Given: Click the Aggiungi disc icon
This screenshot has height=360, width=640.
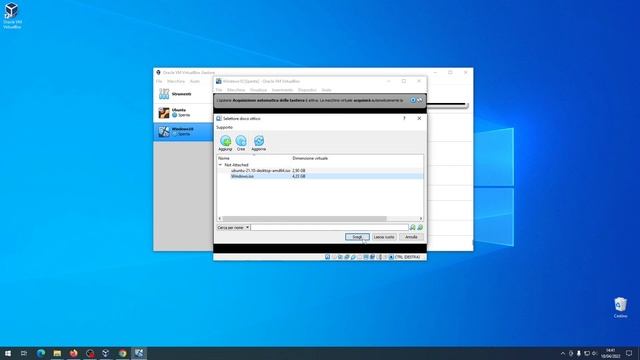Looking at the screenshot, I should tap(225, 141).
